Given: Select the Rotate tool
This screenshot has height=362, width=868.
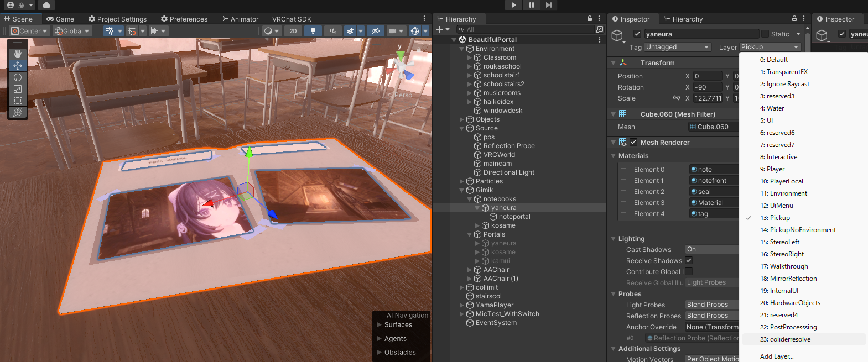Looking at the screenshot, I should pos(18,77).
